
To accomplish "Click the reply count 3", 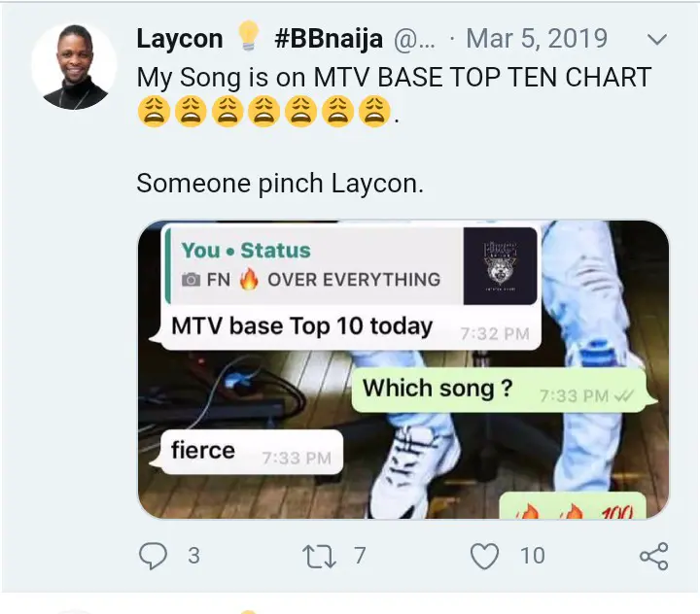I will 193,556.
